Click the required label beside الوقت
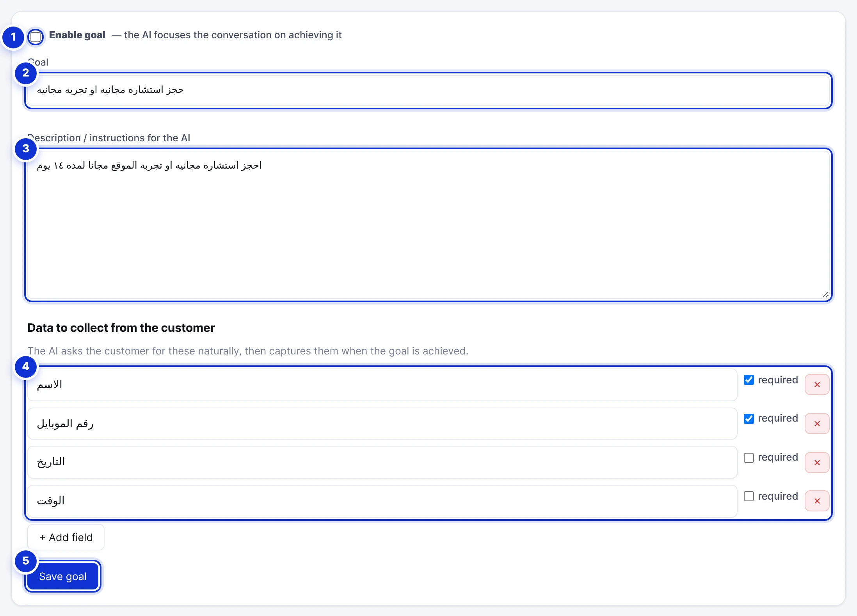The height and width of the screenshot is (616, 857). click(778, 496)
